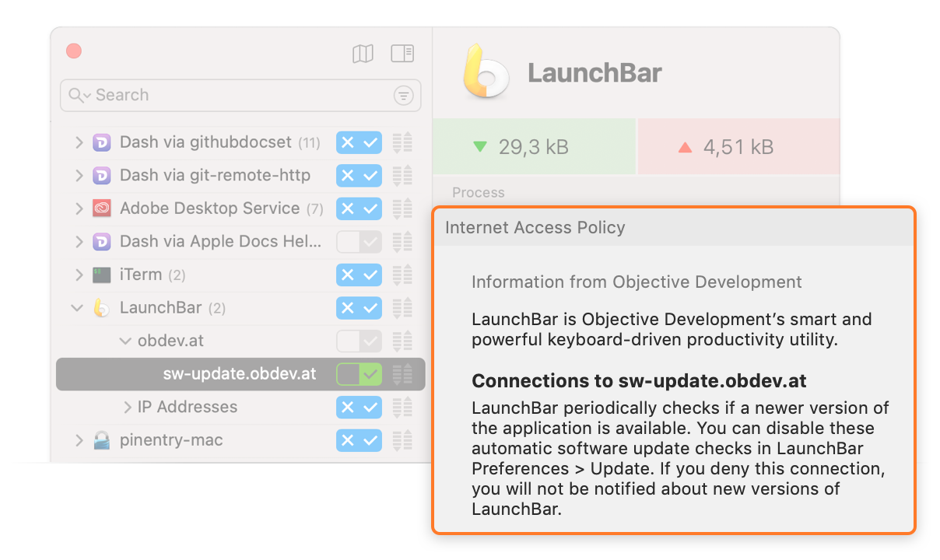Toggle allow/deny for iTerm

(360, 275)
